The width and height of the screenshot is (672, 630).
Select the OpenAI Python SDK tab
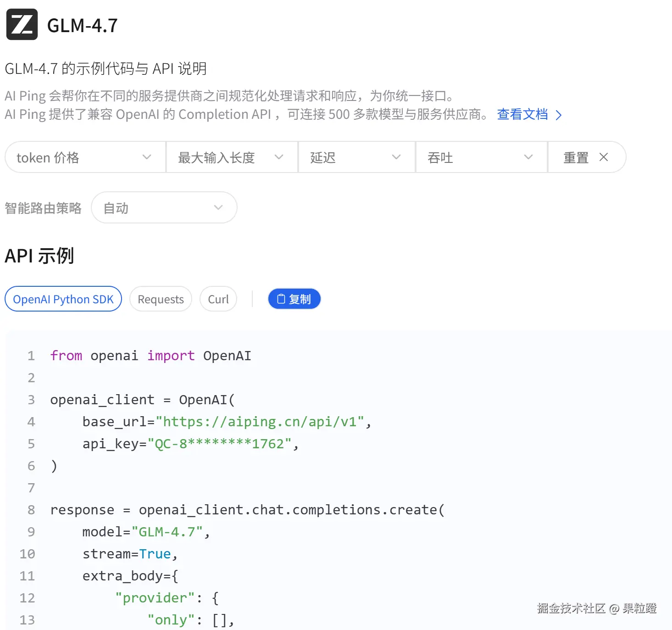(x=63, y=299)
